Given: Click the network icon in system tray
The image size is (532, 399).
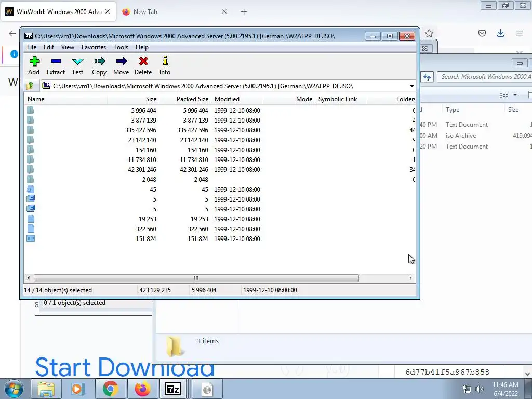Looking at the screenshot, I should coord(467,389).
